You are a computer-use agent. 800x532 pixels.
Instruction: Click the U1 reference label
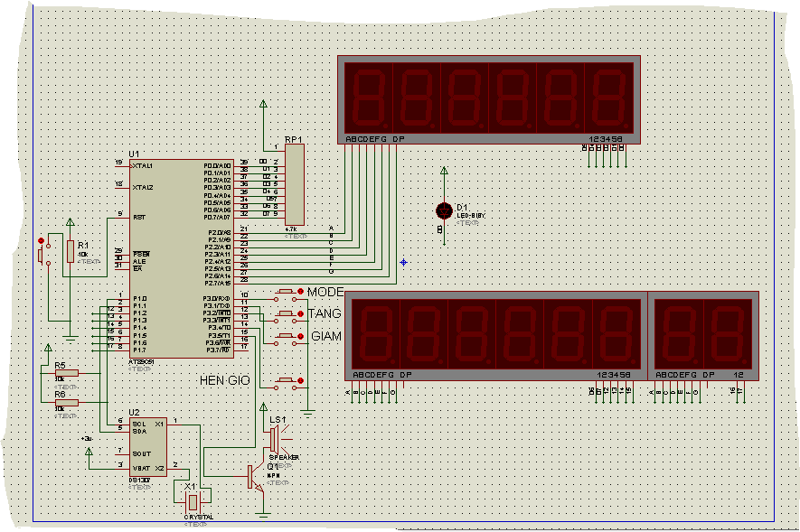[x=134, y=154]
